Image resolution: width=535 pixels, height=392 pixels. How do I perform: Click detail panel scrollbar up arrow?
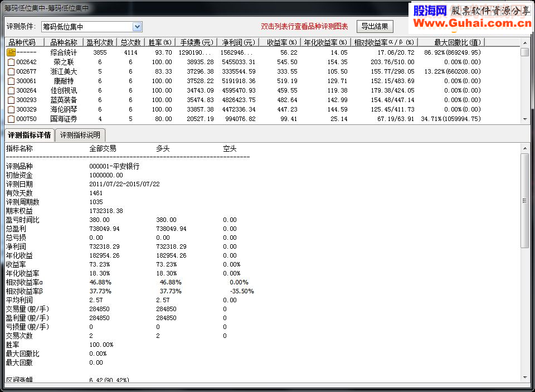pos(525,148)
